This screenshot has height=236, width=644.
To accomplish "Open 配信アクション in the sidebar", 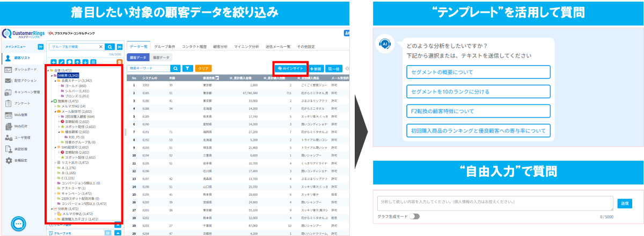I will click(21, 81).
